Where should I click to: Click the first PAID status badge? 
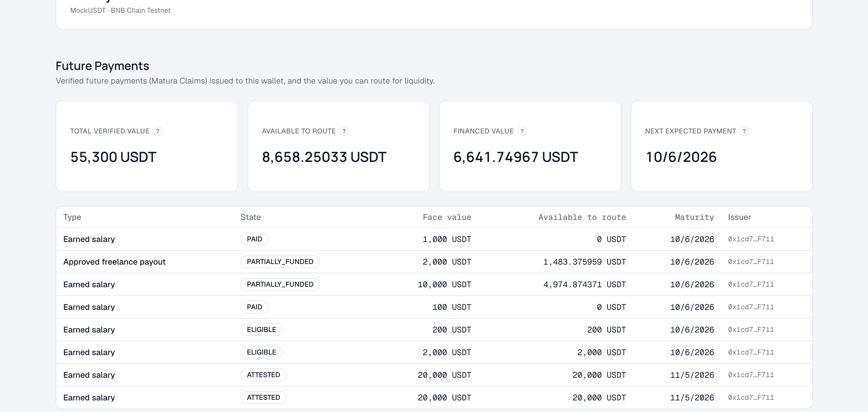click(x=254, y=239)
